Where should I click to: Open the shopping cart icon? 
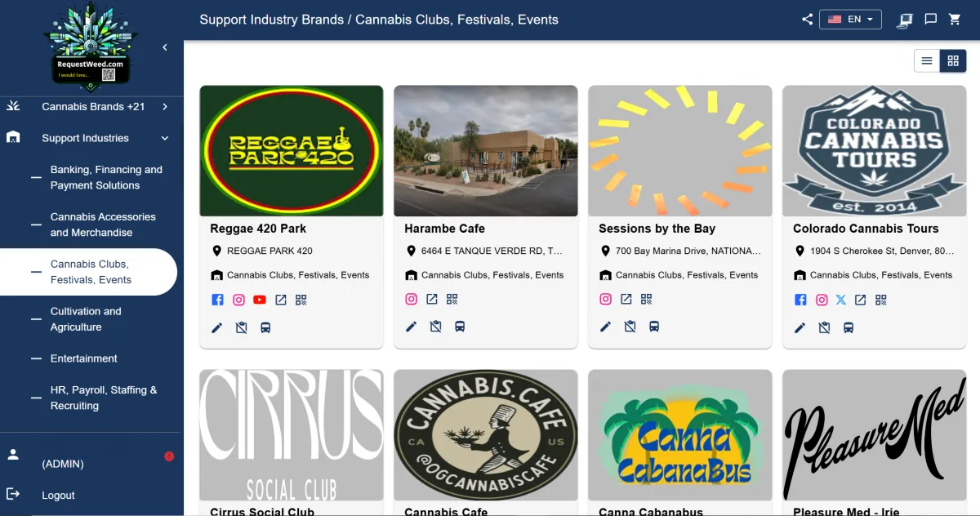tap(955, 20)
